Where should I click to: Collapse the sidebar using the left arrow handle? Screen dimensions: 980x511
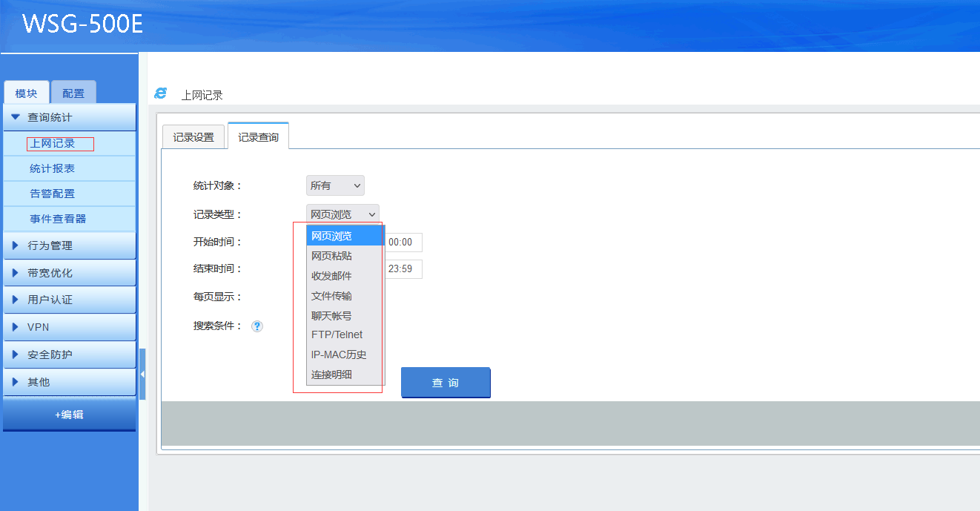point(142,374)
